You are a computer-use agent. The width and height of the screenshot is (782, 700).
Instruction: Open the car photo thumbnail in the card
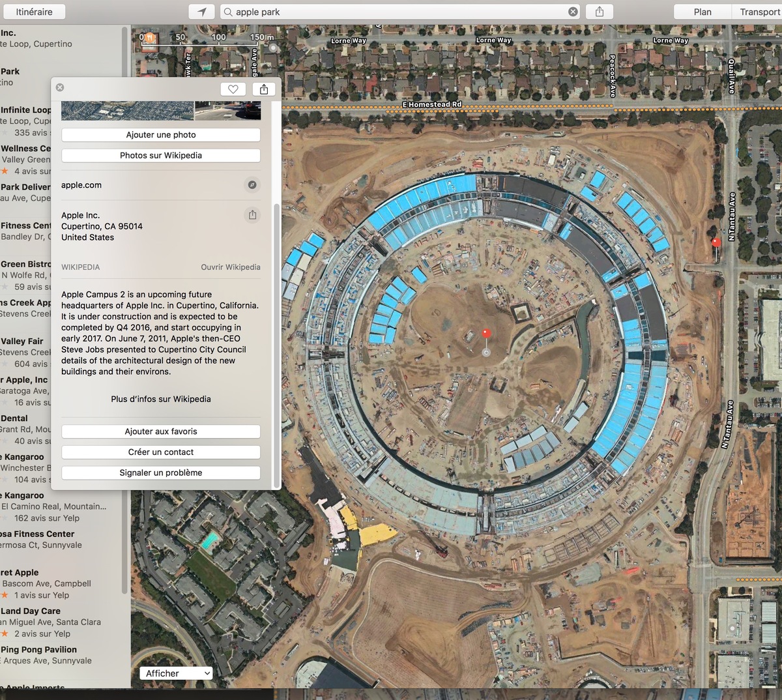[x=228, y=111]
